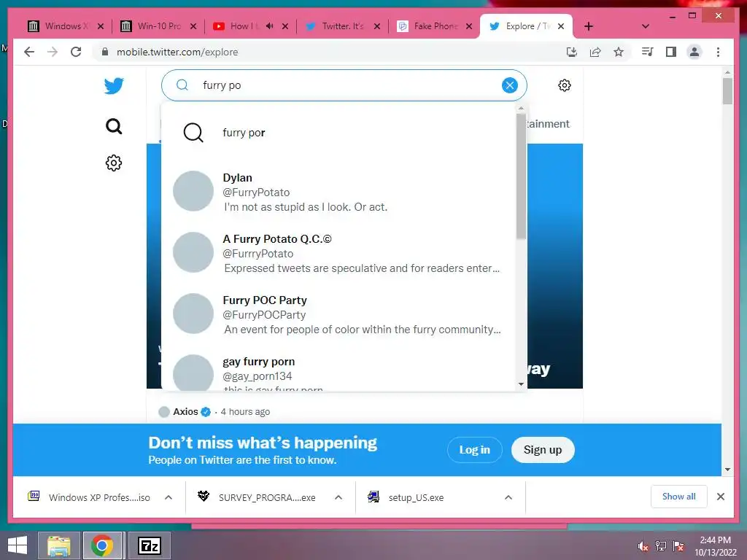The height and width of the screenshot is (560, 747).
Task: Switch to the Windows X tab
Action: [x=66, y=26]
